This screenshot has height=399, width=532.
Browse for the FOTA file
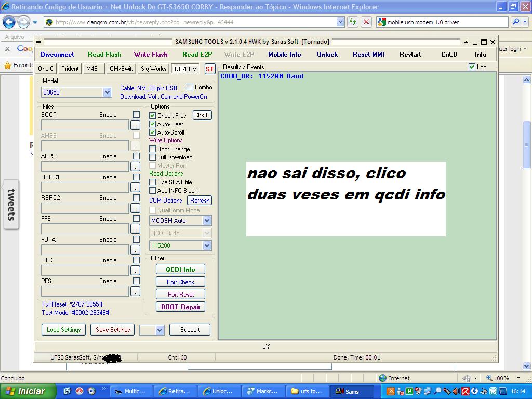coord(135,250)
